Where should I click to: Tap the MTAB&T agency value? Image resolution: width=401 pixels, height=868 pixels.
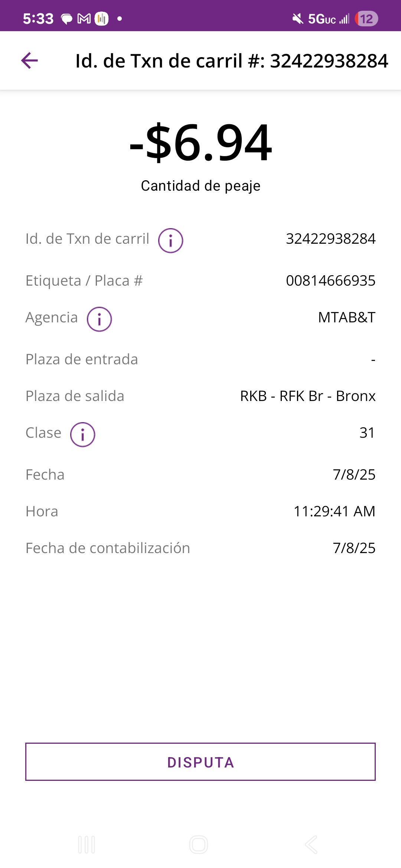[346, 318]
